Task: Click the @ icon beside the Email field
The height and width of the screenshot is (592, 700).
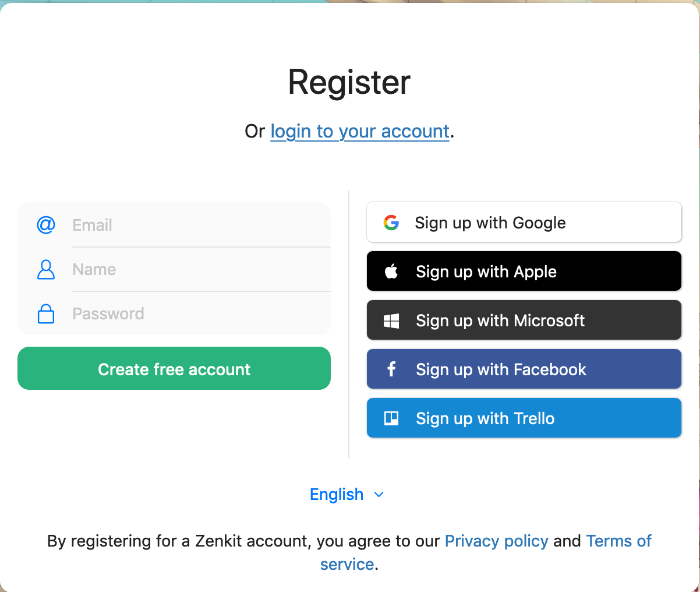Action: click(45, 225)
